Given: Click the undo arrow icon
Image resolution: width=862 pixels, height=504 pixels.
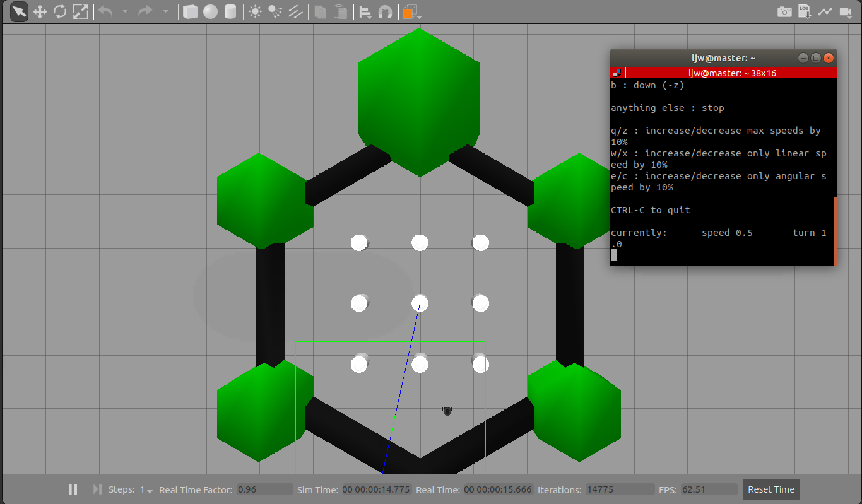Looking at the screenshot, I should (x=105, y=11).
